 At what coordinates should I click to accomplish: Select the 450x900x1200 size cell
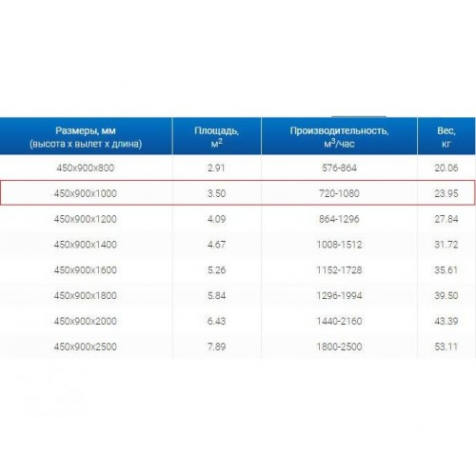86,219
